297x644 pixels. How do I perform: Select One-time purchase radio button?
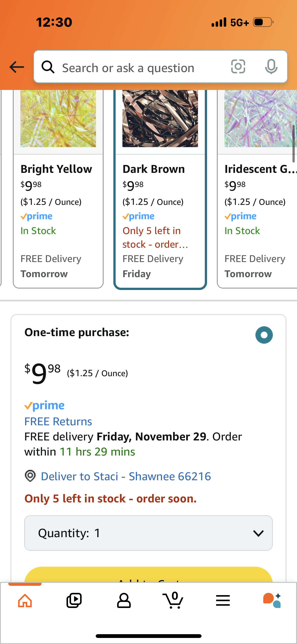(x=264, y=335)
